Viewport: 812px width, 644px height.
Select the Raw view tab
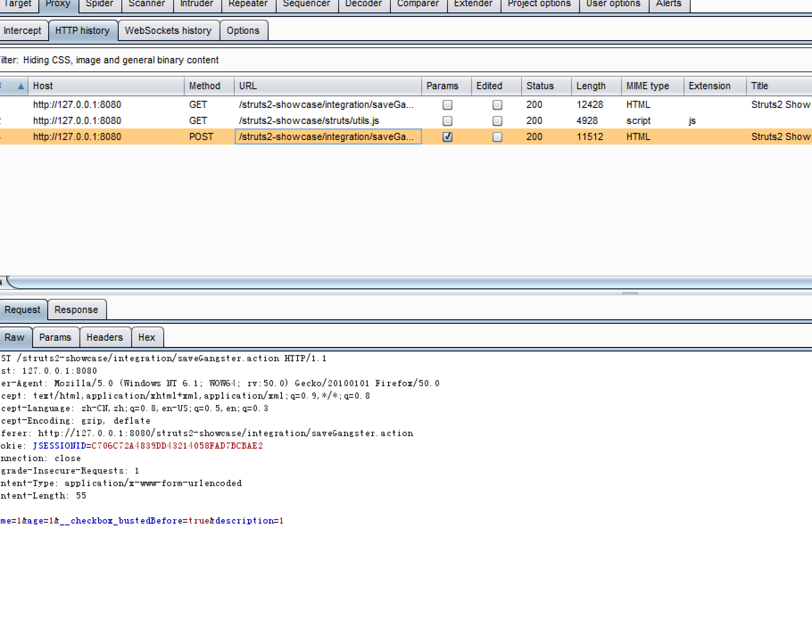pos(15,338)
